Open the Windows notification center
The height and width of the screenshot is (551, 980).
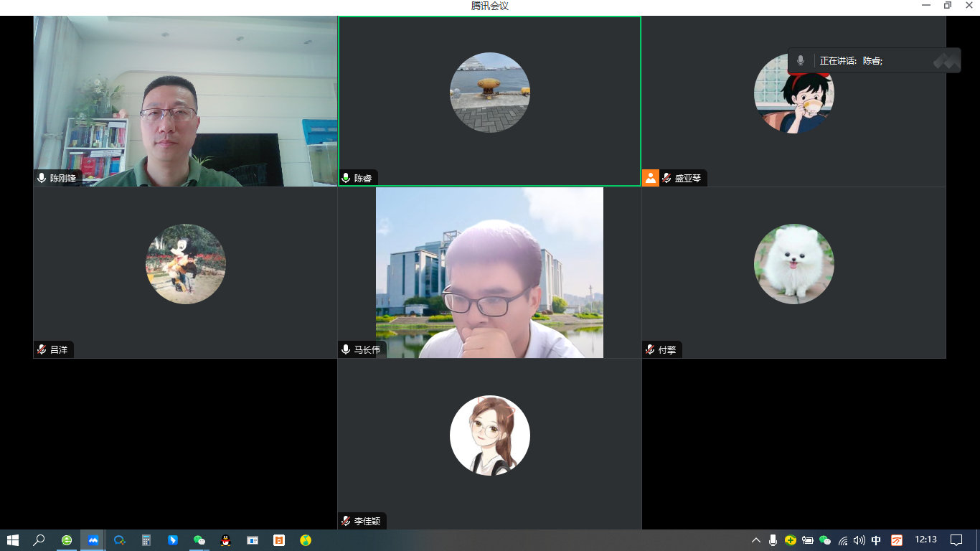point(956,540)
